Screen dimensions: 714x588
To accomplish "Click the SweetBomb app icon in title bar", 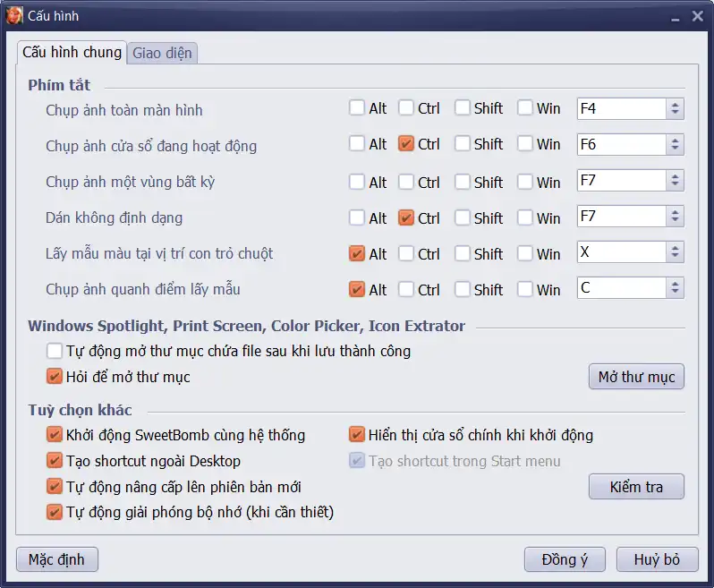I will [x=14, y=15].
